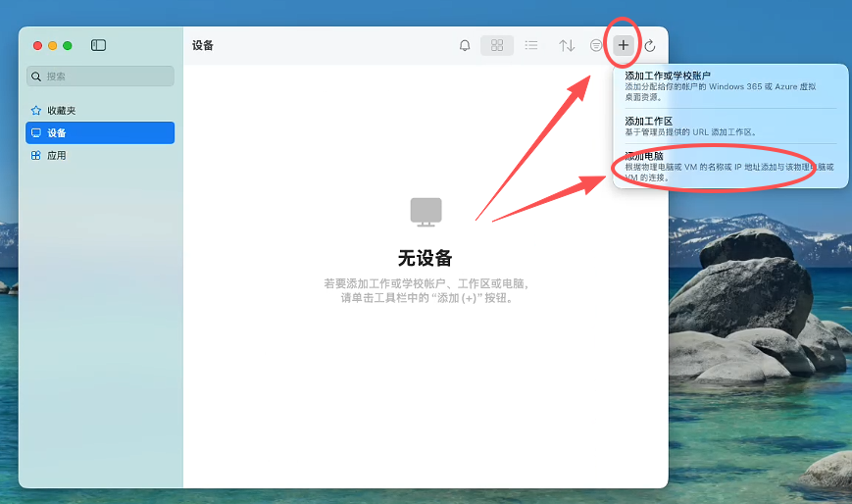
Task: Maximize the window with green button
Action: (68, 45)
